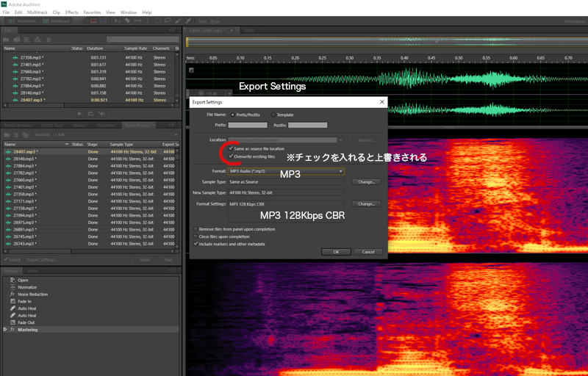Select the Lasso Selection tool

tap(168, 21)
